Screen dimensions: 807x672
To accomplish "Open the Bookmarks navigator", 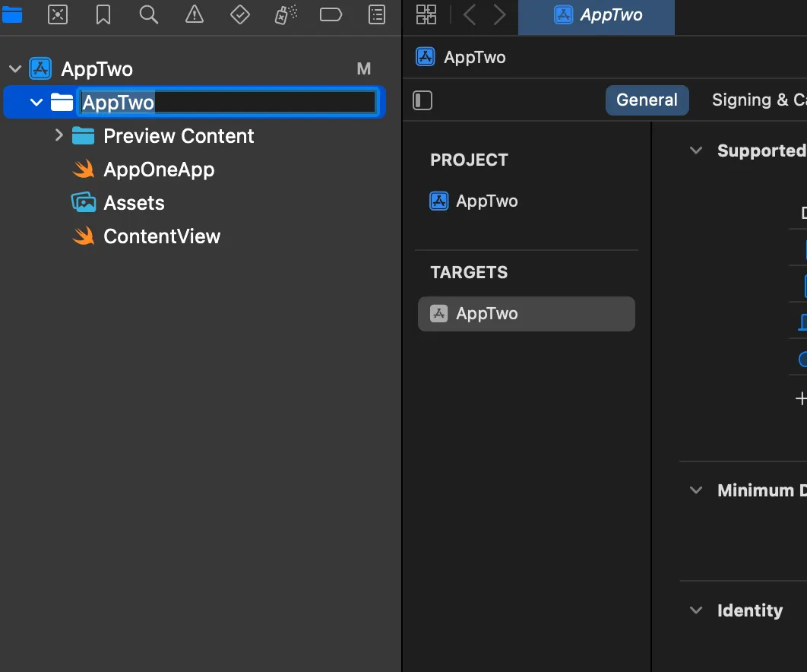I will coord(103,14).
